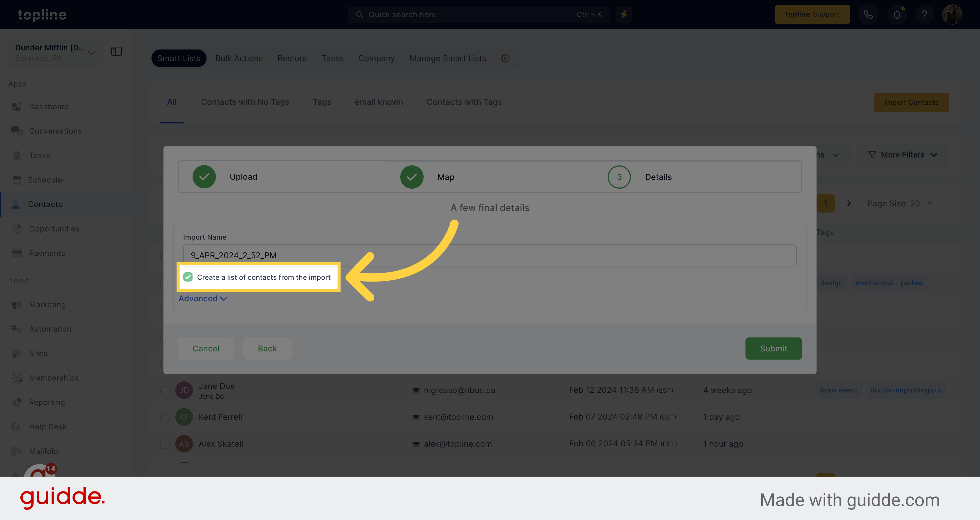The image size is (980, 520).
Task: Click the Submit button
Action: [773, 348]
